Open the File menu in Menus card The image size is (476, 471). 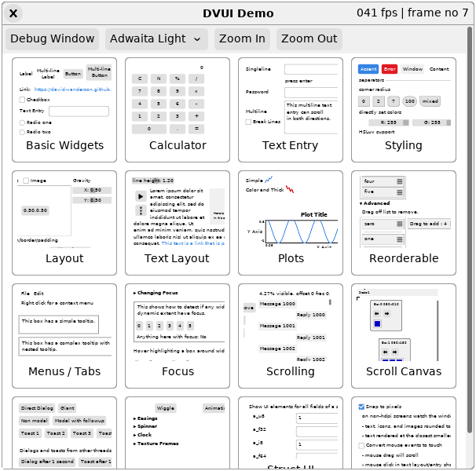pyautogui.click(x=25, y=294)
